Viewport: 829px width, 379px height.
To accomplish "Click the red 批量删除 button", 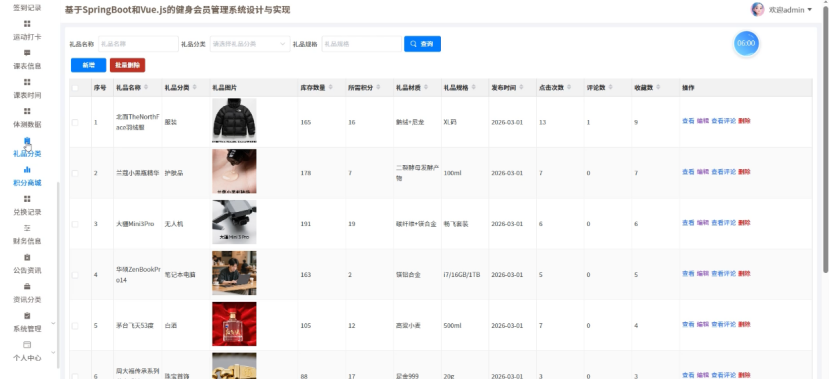I will click(127, 65).
